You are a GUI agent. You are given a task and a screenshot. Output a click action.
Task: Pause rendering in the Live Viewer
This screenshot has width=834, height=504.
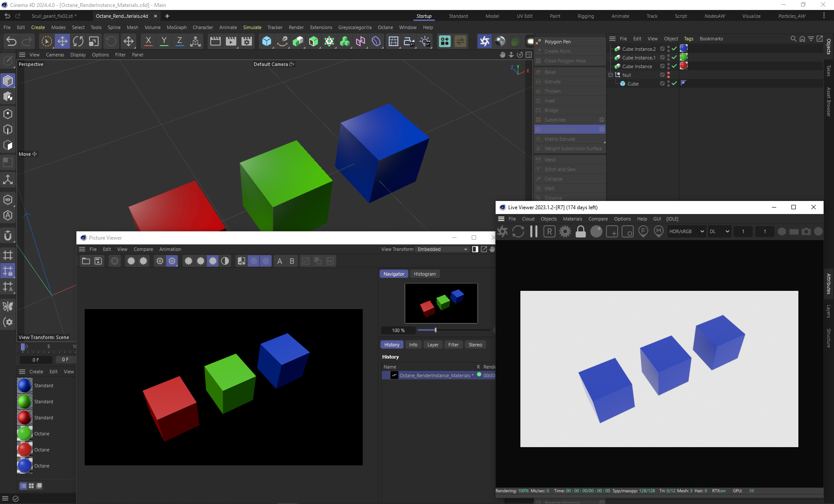coord(534,231)
